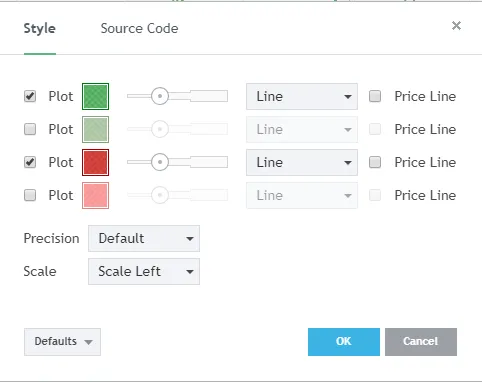The width and height of the screenshot is (482, 382).
Task: Expand the Scale Left dropdown
Action: 144,271
